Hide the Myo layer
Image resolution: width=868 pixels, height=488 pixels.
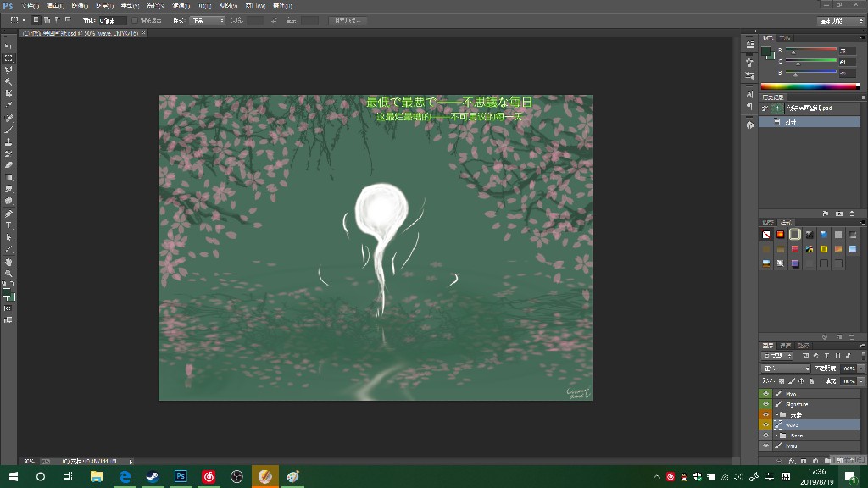(x=765, y=394)
